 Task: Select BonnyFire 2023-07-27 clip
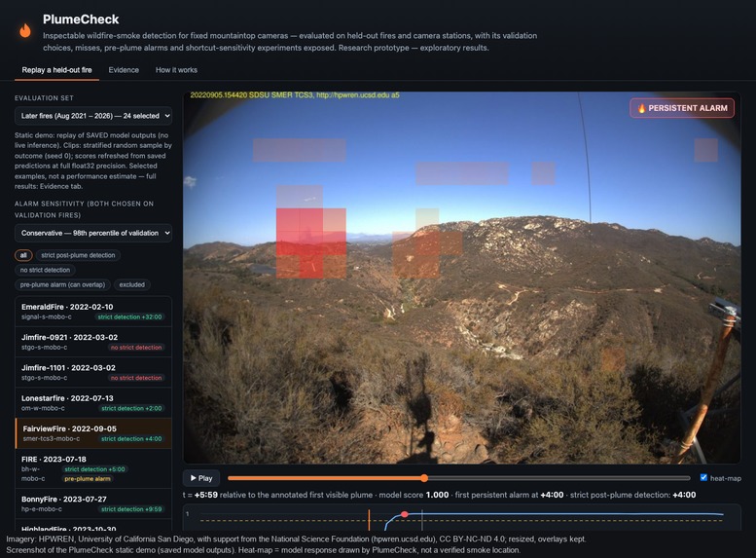click(x=93, y=503)
